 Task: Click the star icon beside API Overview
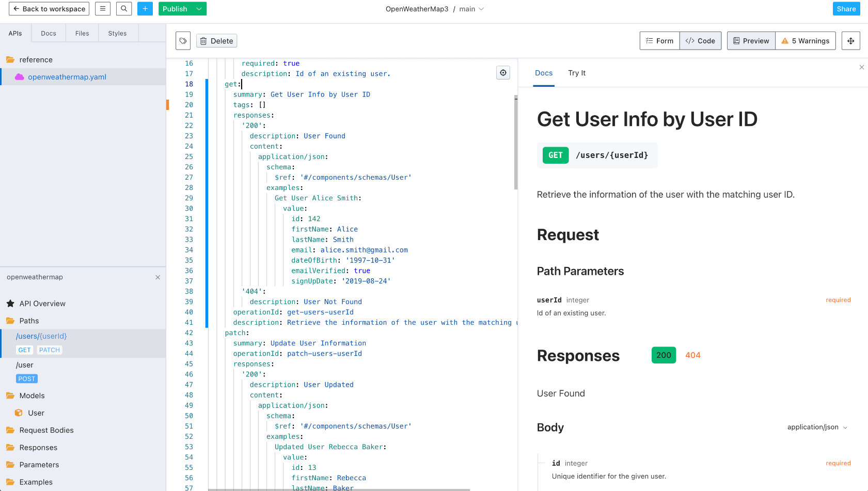10,304
